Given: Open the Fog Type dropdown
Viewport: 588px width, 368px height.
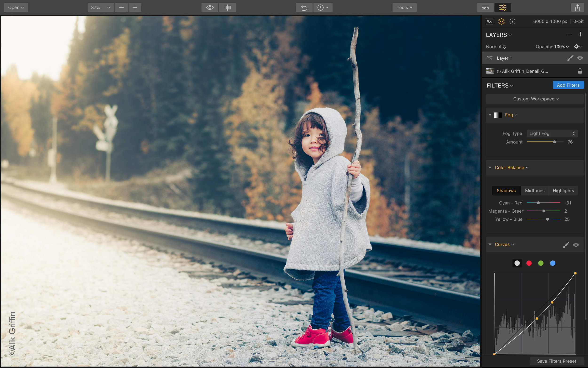Looking at the screenshot, I should [x=552, y=133].
